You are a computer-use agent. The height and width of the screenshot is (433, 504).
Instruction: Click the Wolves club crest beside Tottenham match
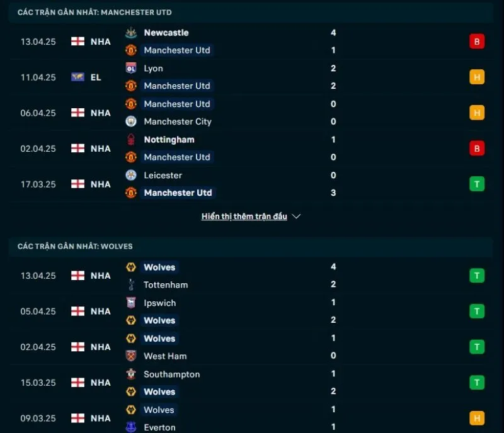[x=130, y=267]
